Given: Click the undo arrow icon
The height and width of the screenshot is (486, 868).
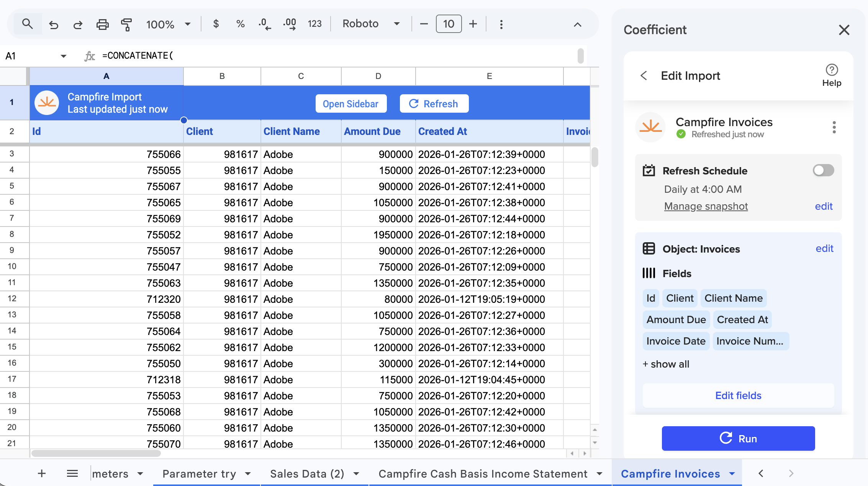Looking at the screenshot, I should coord(54,25).
